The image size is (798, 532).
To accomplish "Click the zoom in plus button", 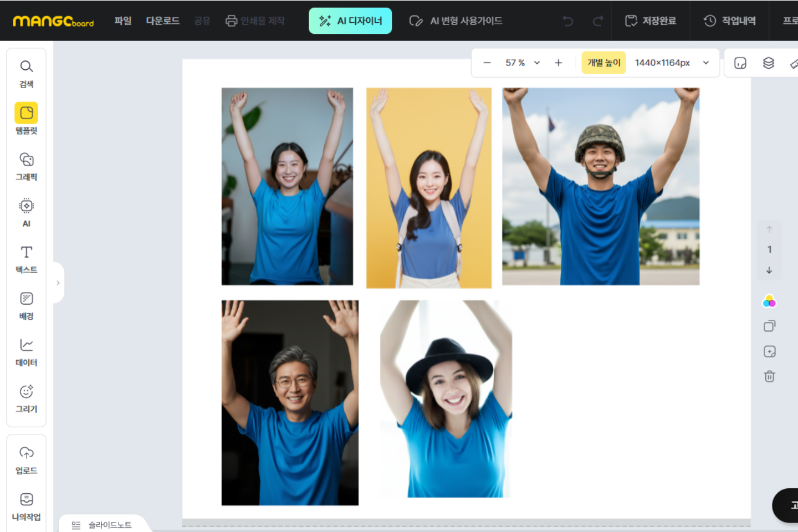I will (x=558, y=63).
